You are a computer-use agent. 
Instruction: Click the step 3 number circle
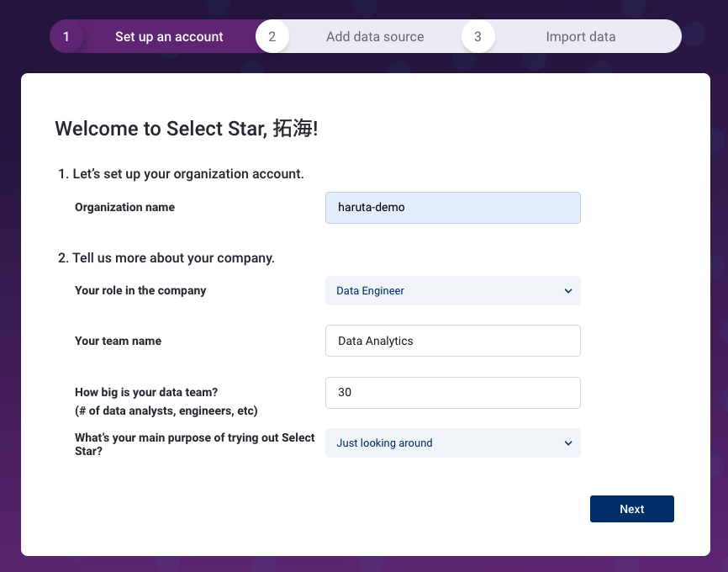(x=477, y=36)
